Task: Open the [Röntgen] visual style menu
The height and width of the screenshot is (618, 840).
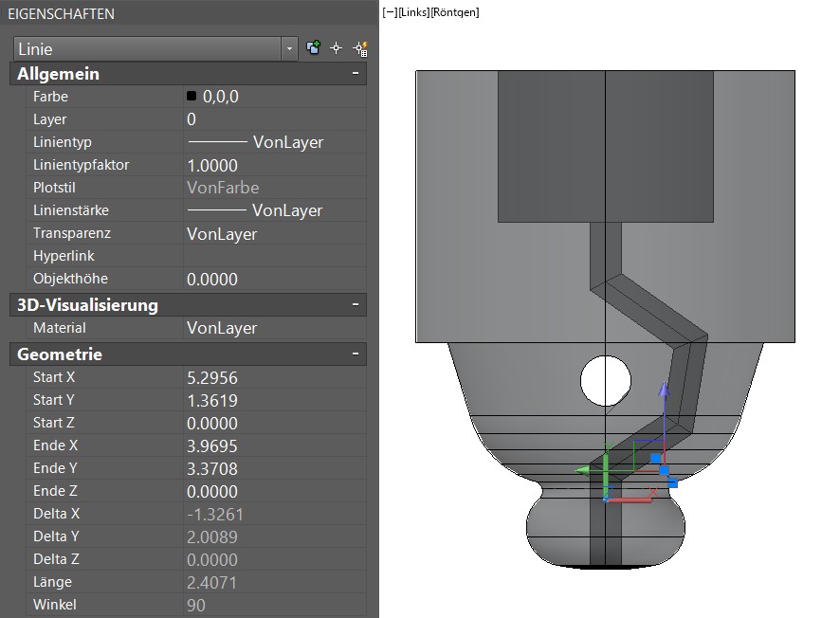Action: click(x=454, y=12)
